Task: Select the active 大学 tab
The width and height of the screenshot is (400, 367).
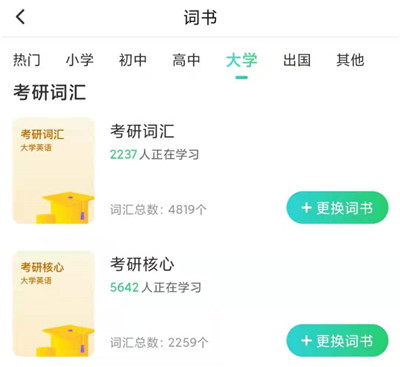Action: point(241,60)
